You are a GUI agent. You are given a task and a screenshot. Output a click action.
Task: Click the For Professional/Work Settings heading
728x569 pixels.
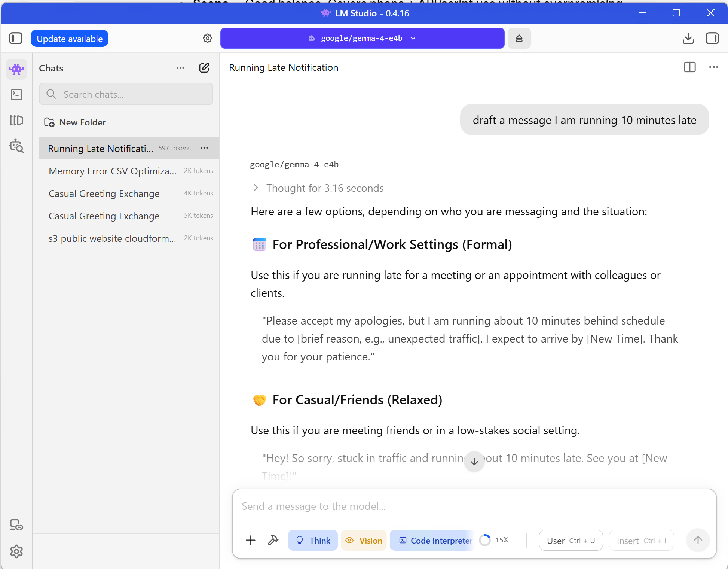pos(392,244)
